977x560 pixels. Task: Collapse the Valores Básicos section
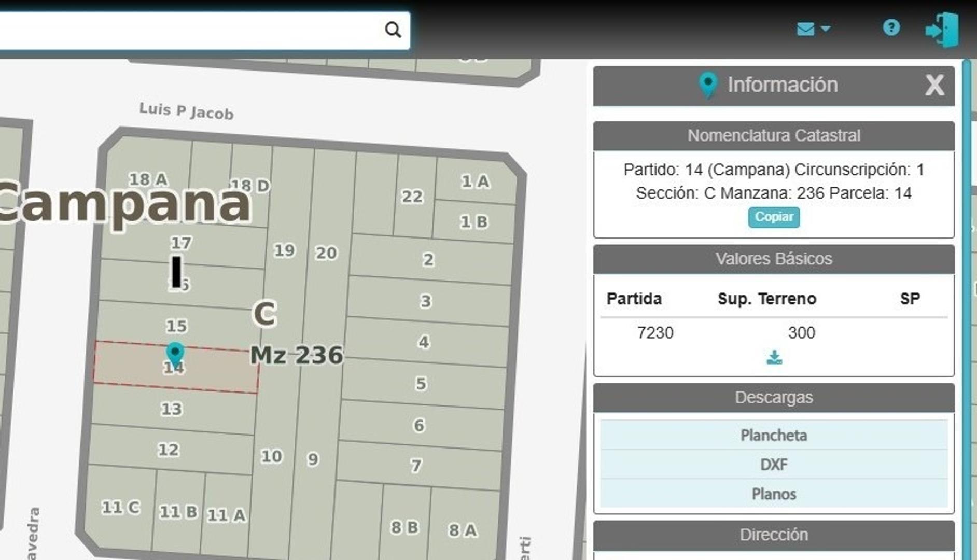773,258
